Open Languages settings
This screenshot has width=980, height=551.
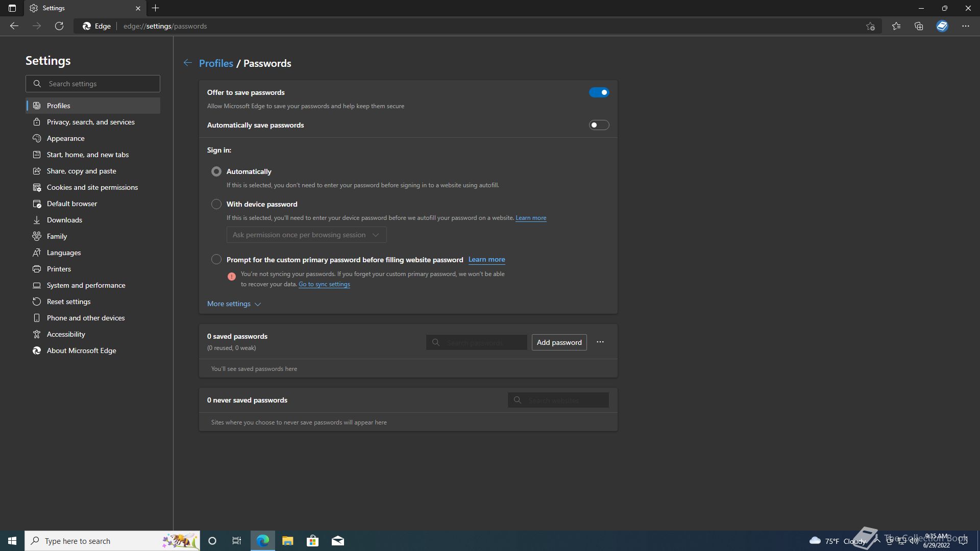[93, 253]
